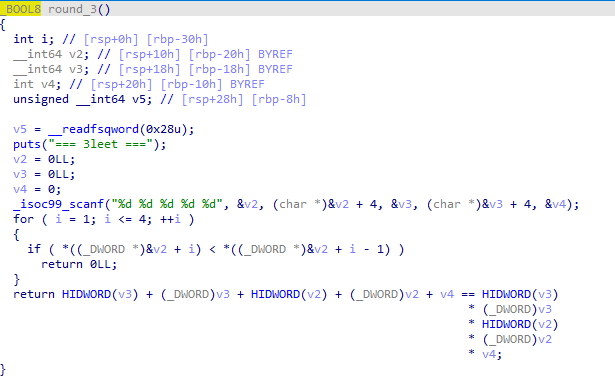Click the 'v3 = 0LL;' assignment line
Screen dimensions: 615x392
(x=44, y=174)
